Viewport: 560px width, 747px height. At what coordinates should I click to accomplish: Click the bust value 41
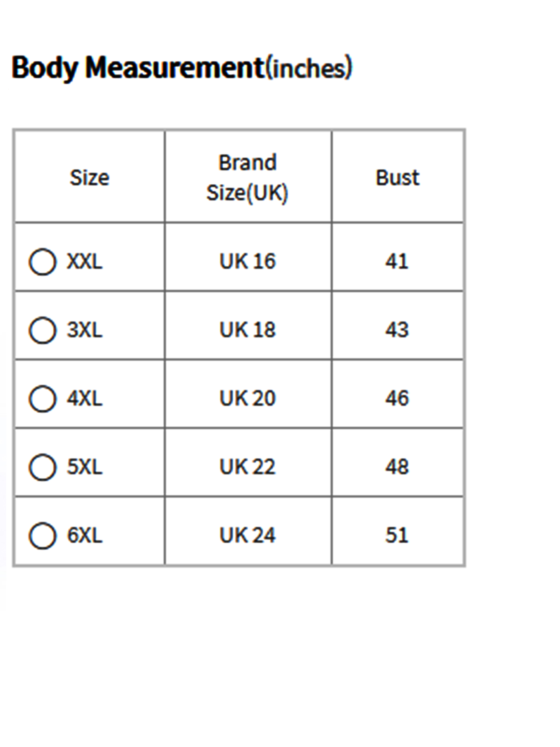pos(397,261)
